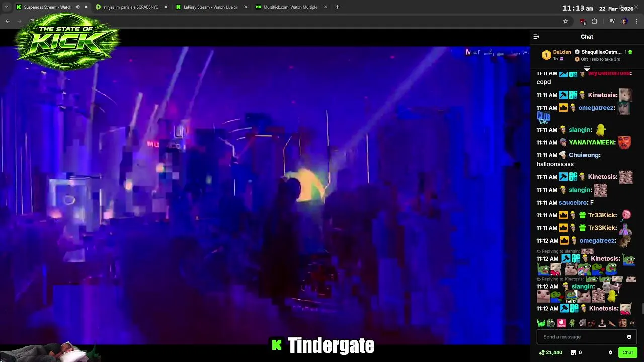Open the first omegatreez username in chat
Screen dimensions: 644x362
[597, 108]
